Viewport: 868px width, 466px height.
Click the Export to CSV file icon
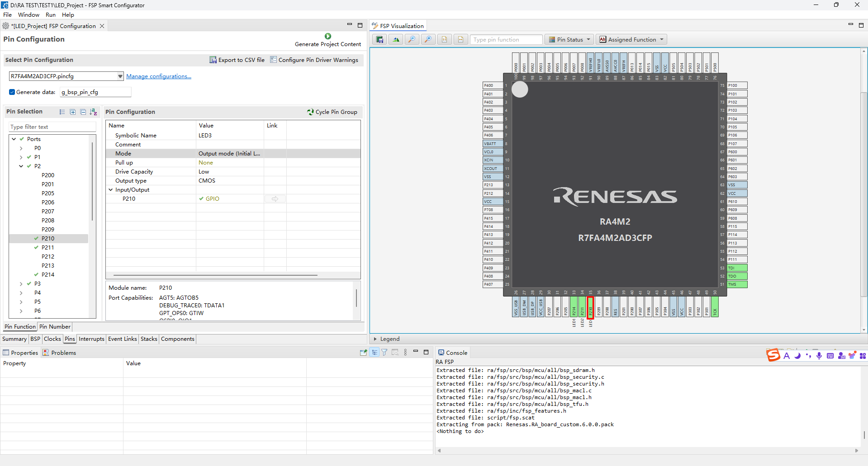click(213, 60)
